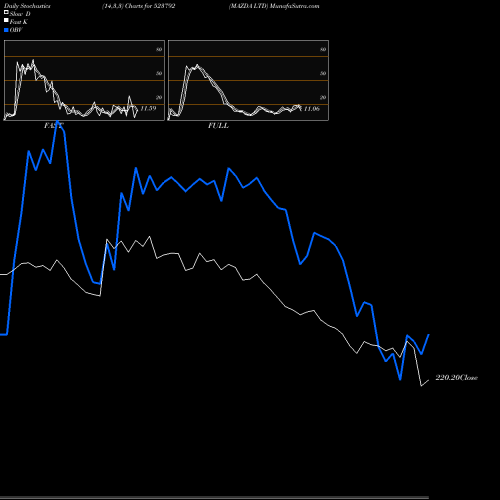
Task: Click the FAST stochastic value 11.59
Action: pos(148,108)
